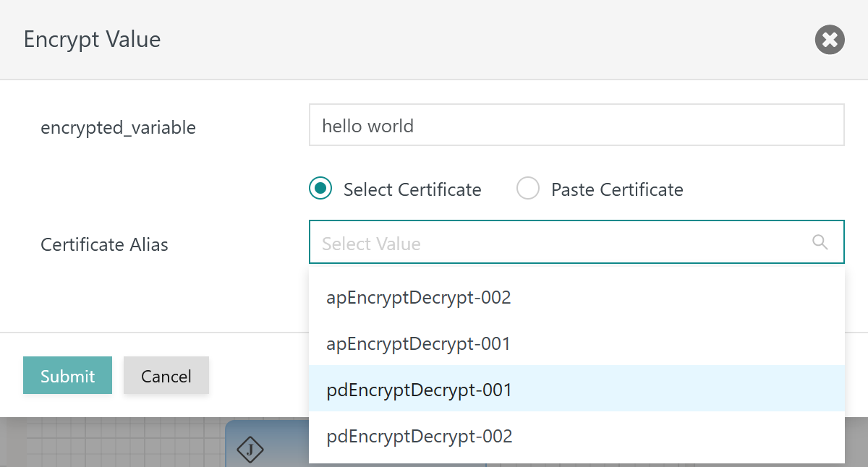
Task: Pick pdEncryptDecrypt-002 from the list
Action: [576, 436]
